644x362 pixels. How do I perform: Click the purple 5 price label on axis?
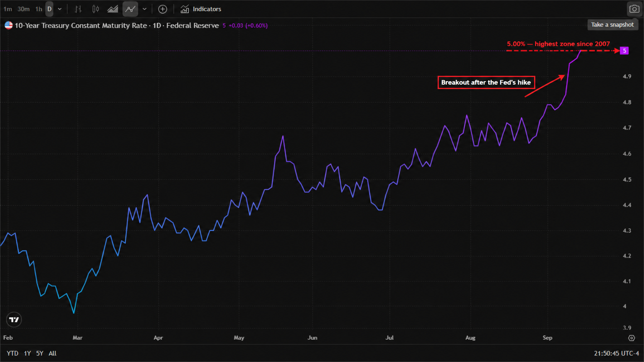click(x=624, y=51)
